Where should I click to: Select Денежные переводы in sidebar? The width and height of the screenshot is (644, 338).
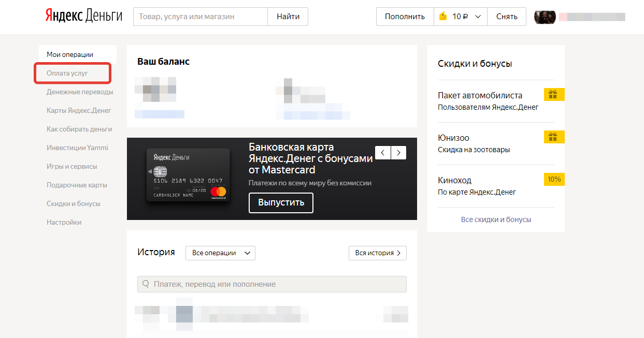80,92
